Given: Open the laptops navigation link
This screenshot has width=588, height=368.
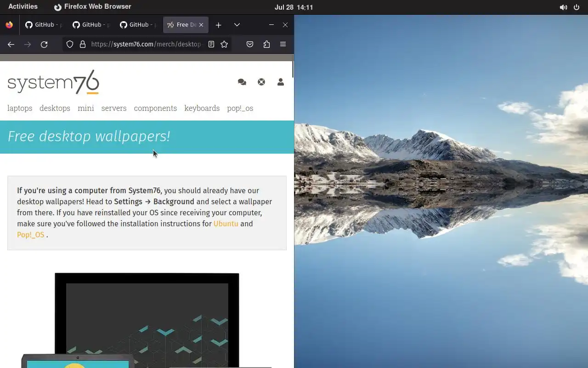Looking at the screenshot, I should click(x=20, y=108).
